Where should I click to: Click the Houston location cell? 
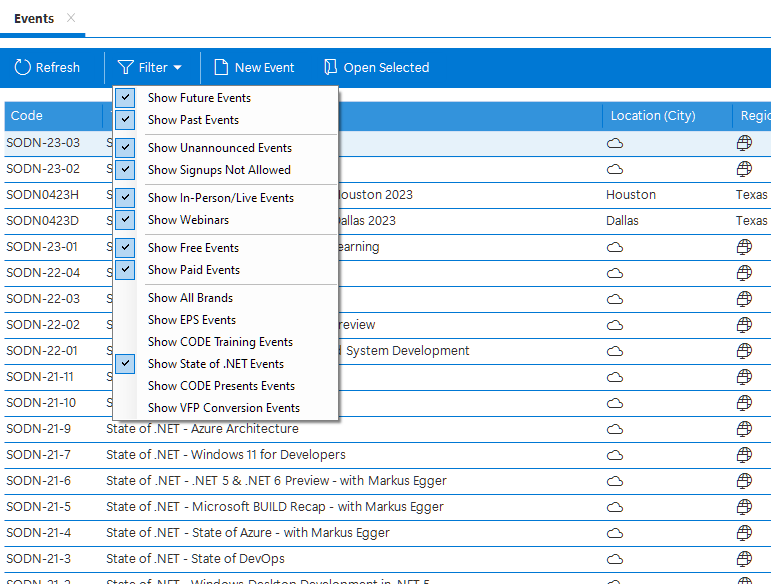pyautogui.click(x=631, y=195)
